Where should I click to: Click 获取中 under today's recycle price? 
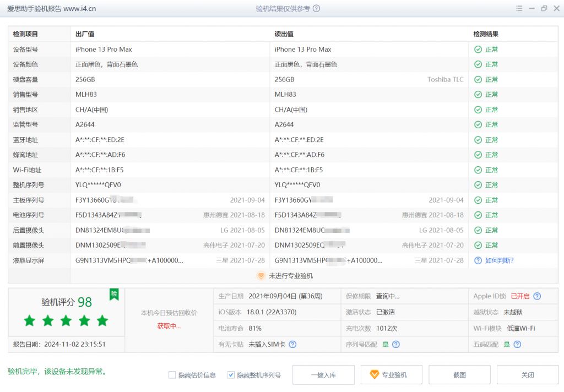pyautogui.click(x=168, y=326)
